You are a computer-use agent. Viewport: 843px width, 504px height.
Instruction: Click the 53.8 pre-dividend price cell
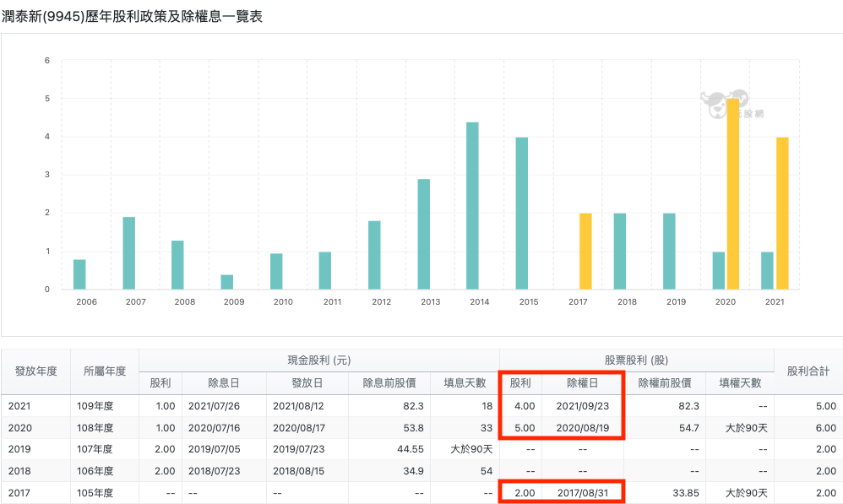[x=389, y=428]
